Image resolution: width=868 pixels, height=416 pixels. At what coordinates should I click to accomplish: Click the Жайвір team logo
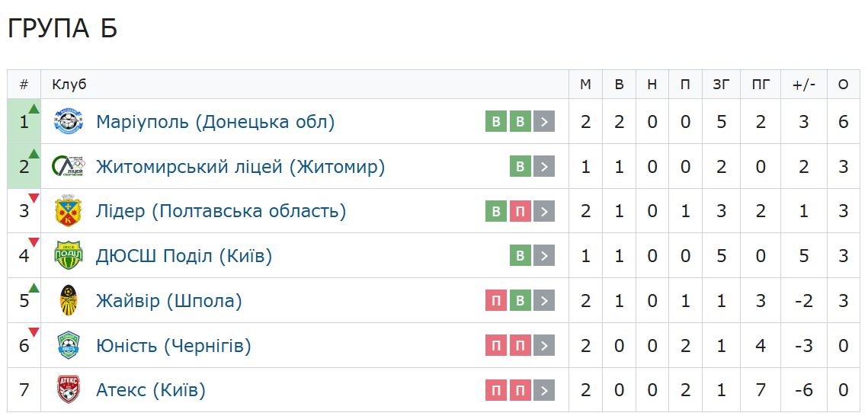69,301
